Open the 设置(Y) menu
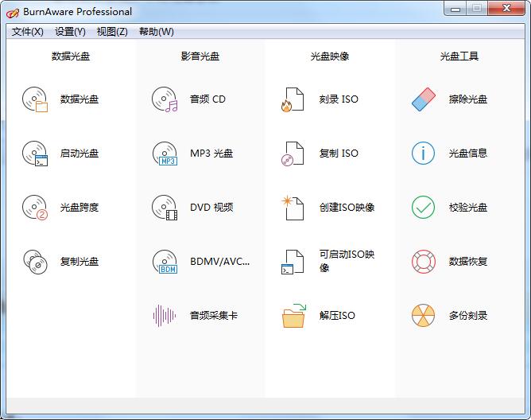Viewport: 531px width, 420px height. (70, 32)
